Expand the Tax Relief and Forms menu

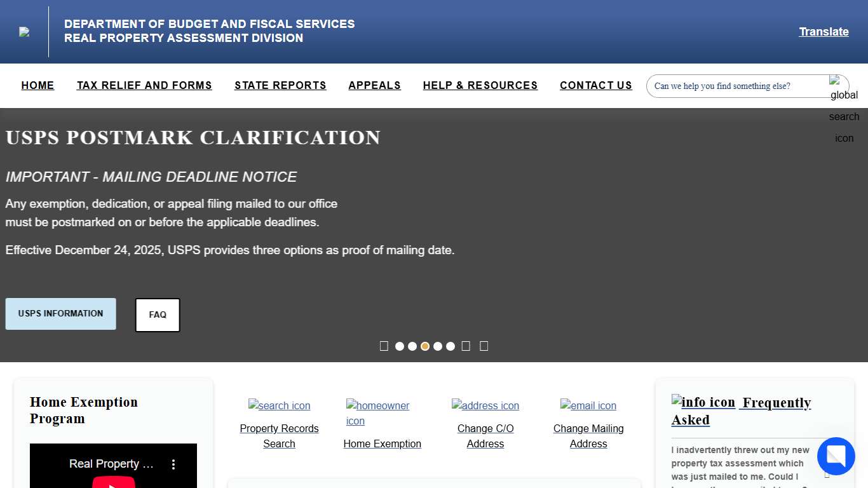[x=144, y=85]
